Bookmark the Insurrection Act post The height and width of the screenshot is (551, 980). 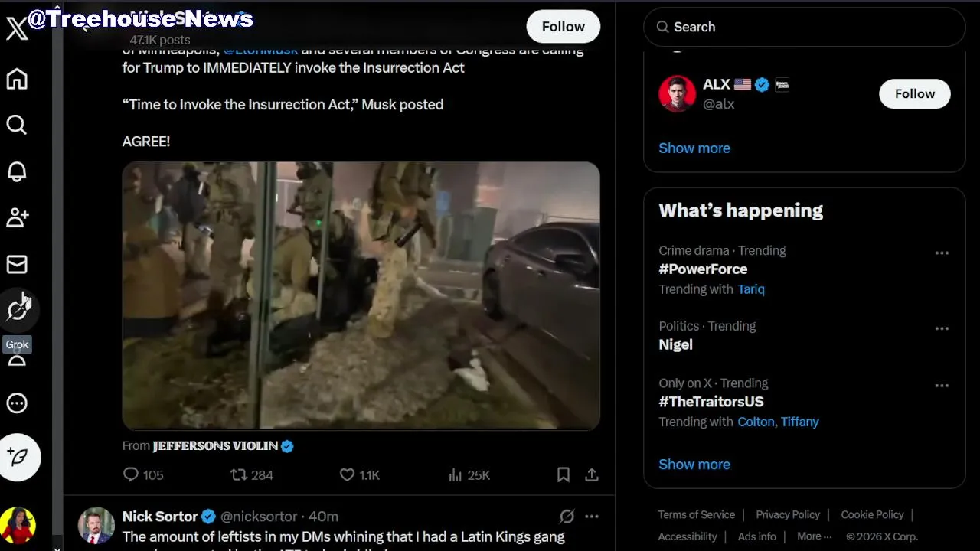pos(563,475)
